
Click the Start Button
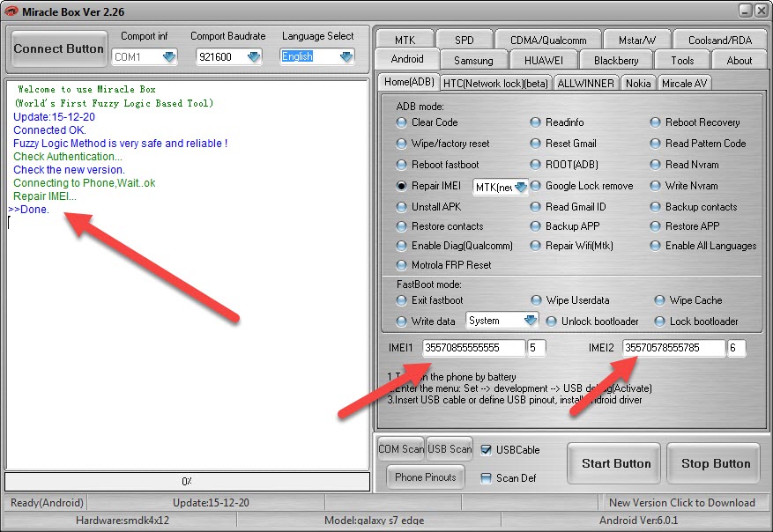point(613,463)
